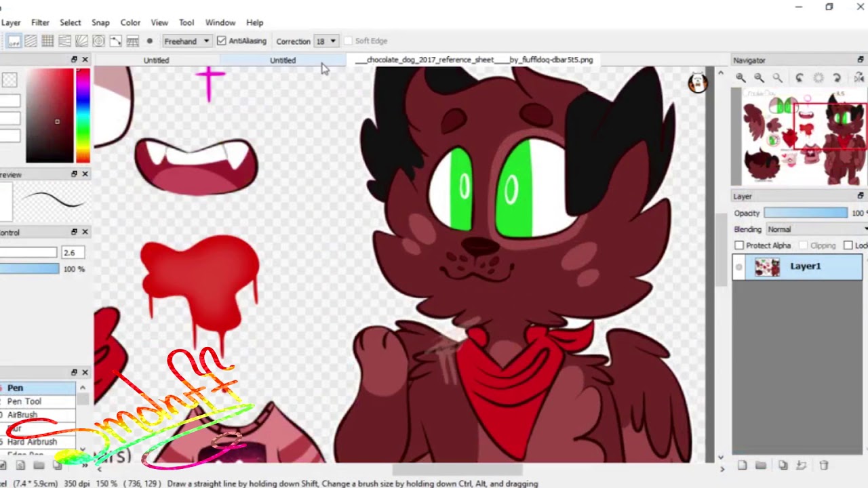Float the Navigator panel

pos(861,60)
